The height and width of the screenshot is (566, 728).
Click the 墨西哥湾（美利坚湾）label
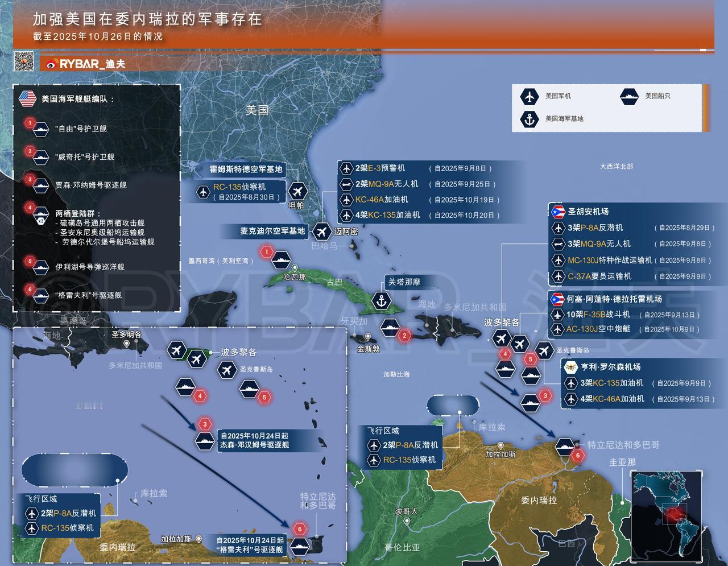coord(222,261)
